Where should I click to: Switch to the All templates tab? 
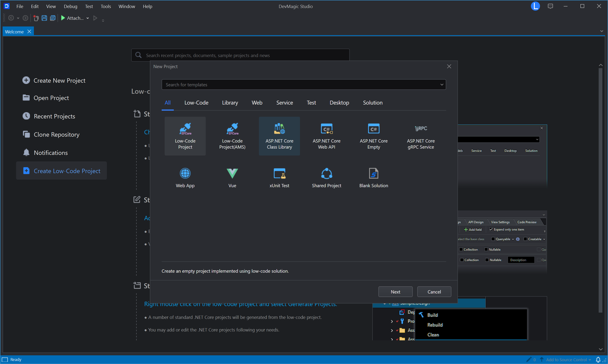coord(167,103)
